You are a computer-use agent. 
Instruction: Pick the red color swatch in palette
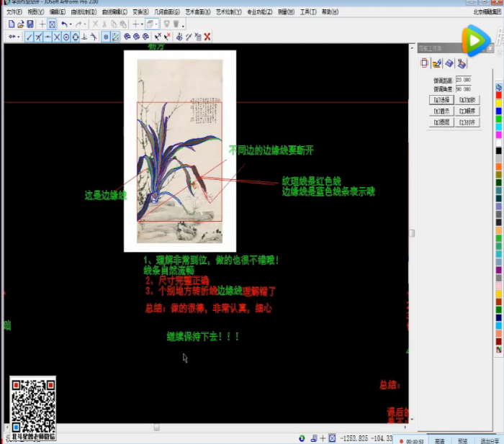pos(498,95)
